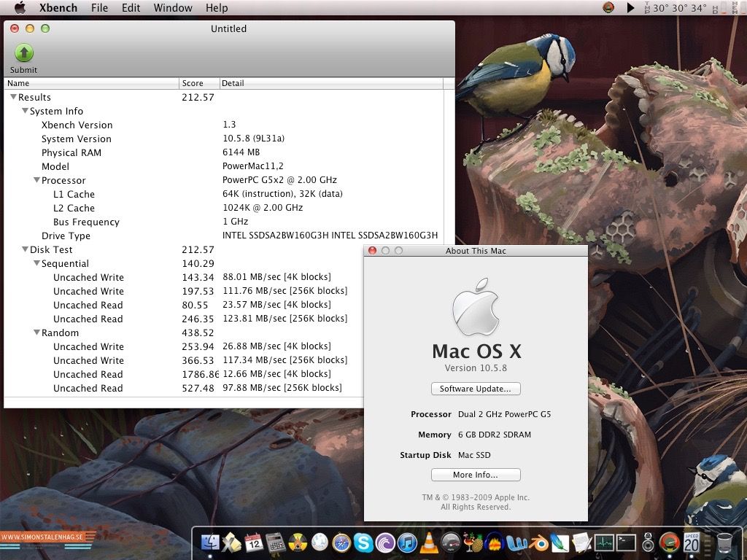Open the Speed 20 sign dock icon
The height and width of the screenshot is (560, 747).
pyautogui.click(x=692, y=542)
